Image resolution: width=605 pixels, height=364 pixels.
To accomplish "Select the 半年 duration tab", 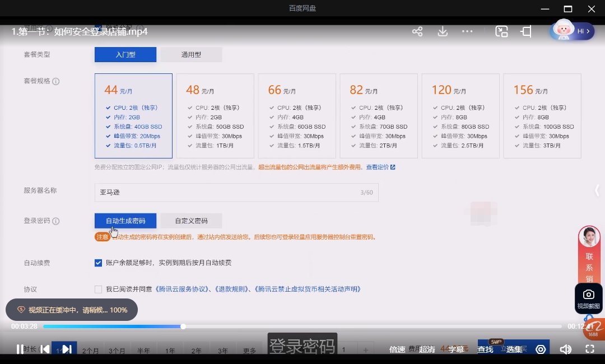I will (143, 351).
